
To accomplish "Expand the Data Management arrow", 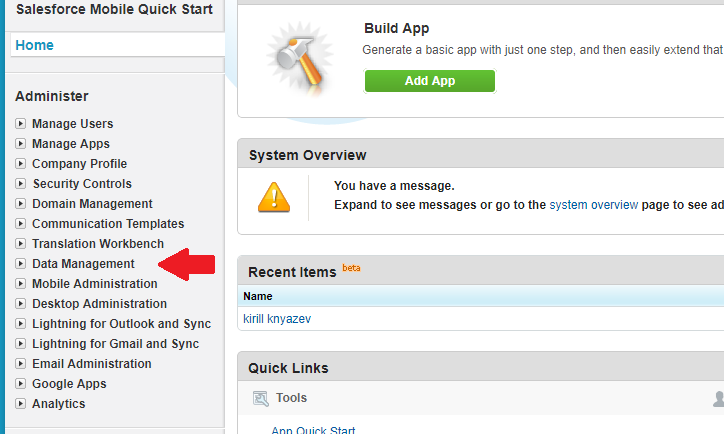I will [x=21, y=264].
